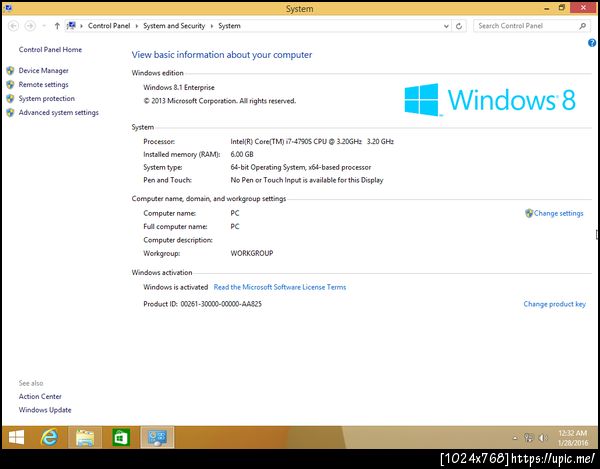Open Device Manager link

click(x=44, y=70)
